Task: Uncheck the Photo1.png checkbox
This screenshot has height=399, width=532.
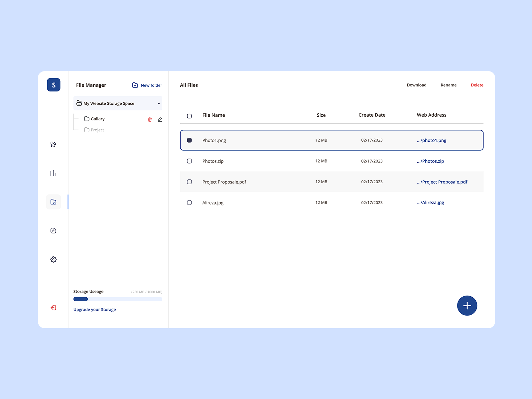Action: 190,140
